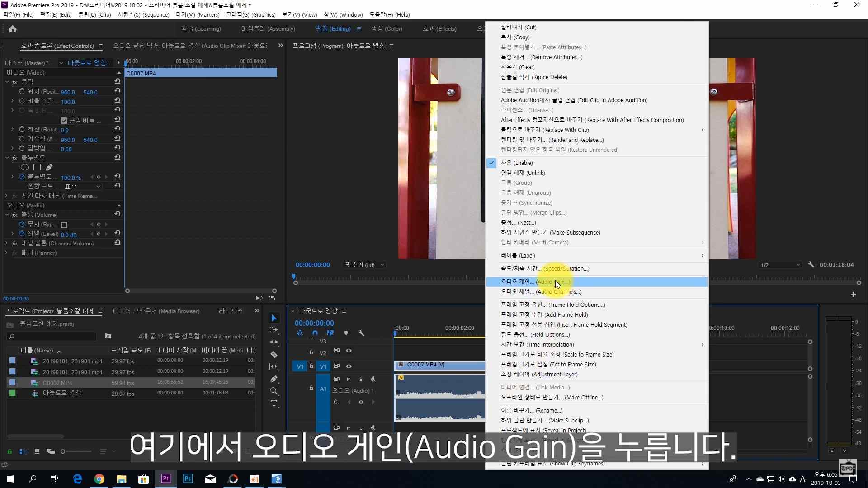The image size is (868, 488).
Task: Expand Channel Volume effect
Action: (6, 244)
